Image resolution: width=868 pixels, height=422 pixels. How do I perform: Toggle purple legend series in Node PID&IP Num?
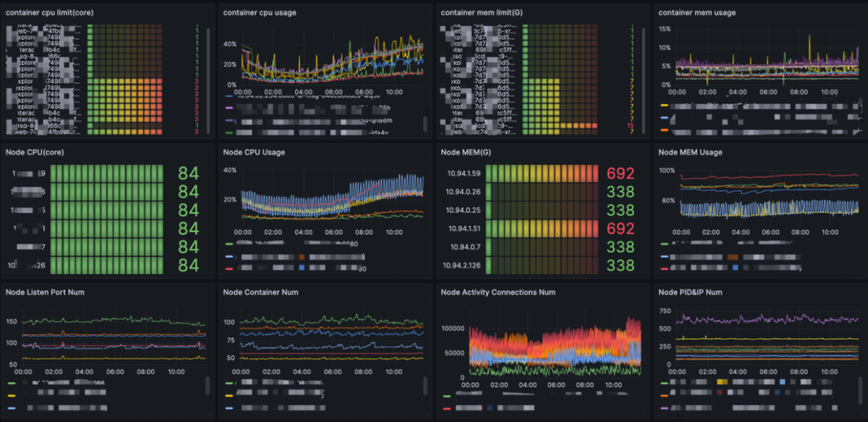[665, 408]
